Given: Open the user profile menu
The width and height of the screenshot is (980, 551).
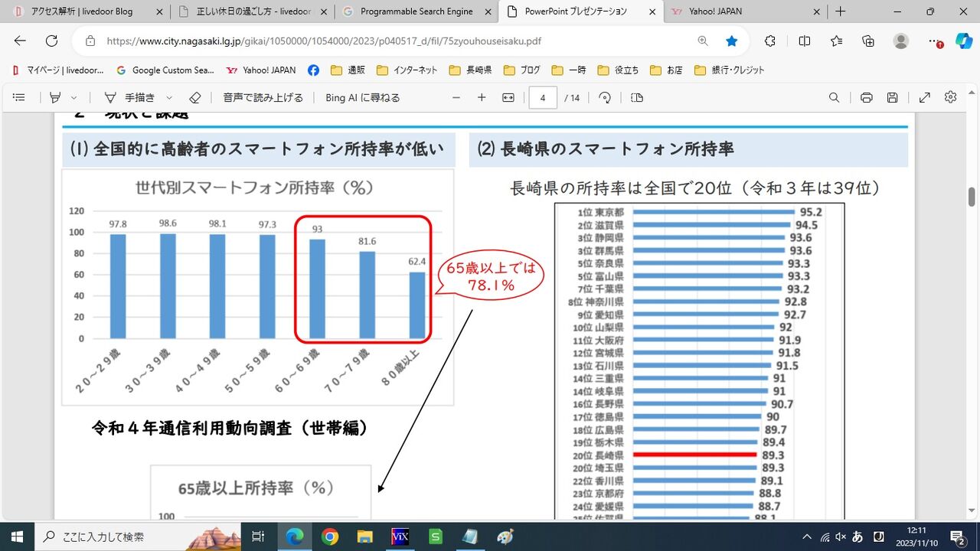Looking at the screenshot, I should [x=901, y=41].
